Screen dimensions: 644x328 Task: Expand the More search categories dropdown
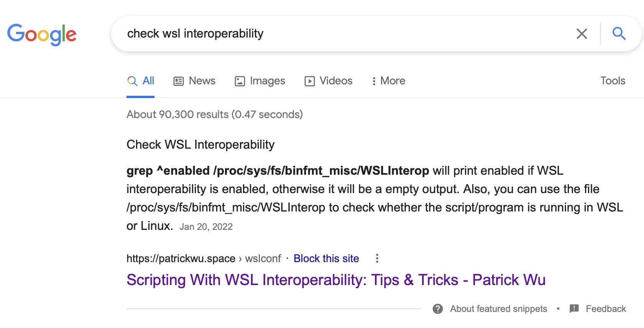[x=389, y=81]
